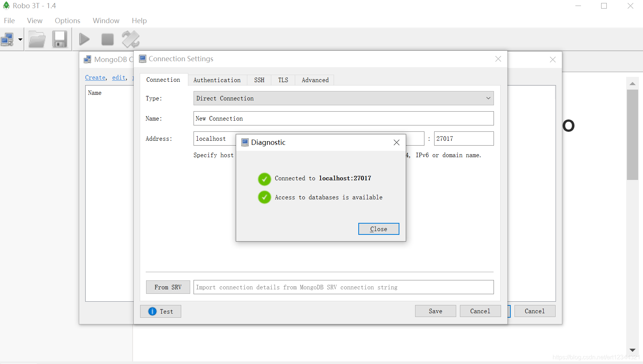Click the edit link in MongoDB Connections
The image size is (643, 364).
point(119,77)
